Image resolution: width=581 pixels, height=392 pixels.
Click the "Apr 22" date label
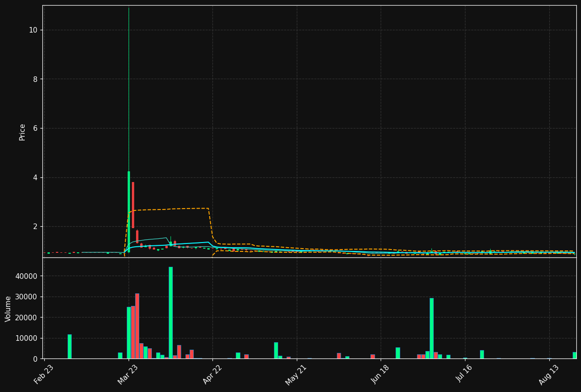pos(212,374)
